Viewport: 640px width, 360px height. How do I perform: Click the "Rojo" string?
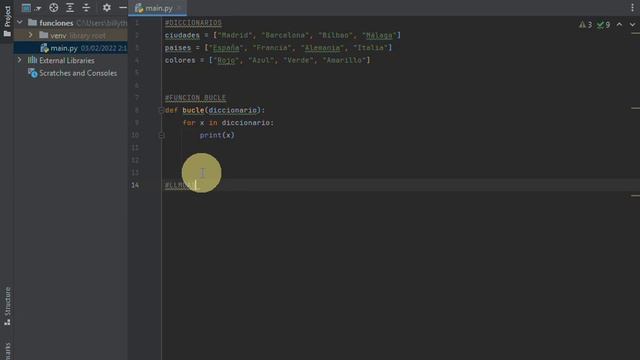point(226,60)
